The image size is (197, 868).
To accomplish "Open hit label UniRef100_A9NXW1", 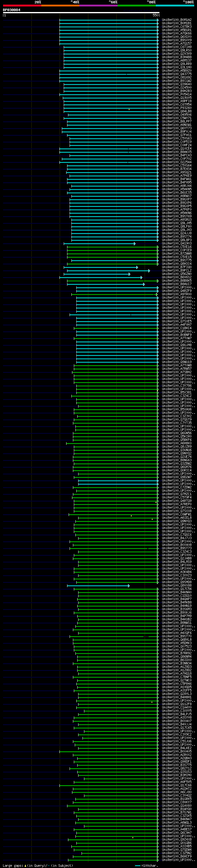I will coord(177,125).
